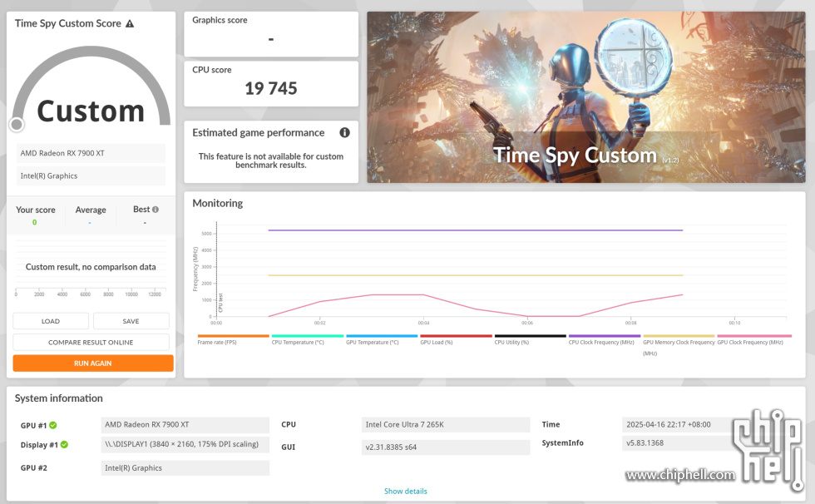Toggle CPU Utility (%) legend entry
This screenshot has width=815, height=504.
pyautogui.click(x=531, y=339)
